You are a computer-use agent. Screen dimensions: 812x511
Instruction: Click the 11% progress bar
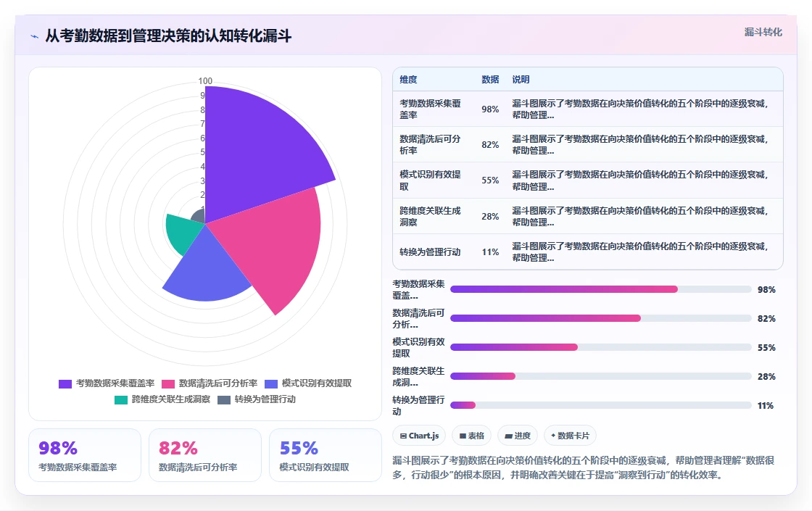coord(601,405)
